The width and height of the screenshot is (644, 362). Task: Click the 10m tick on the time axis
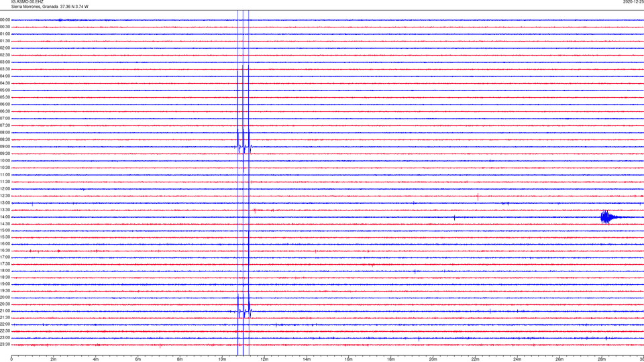pos(222,359)
